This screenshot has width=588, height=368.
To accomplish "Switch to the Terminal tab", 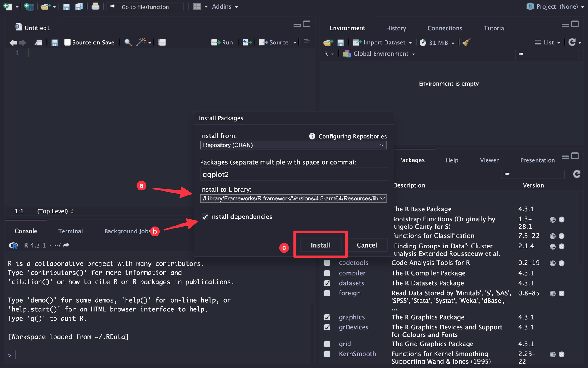I will point(70,231).
